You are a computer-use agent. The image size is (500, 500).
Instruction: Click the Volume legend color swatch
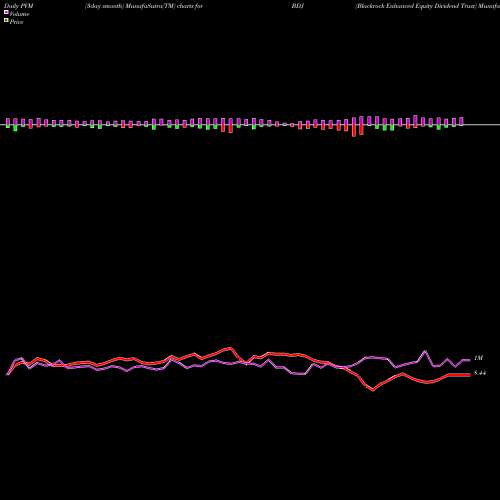coord(6,12)
